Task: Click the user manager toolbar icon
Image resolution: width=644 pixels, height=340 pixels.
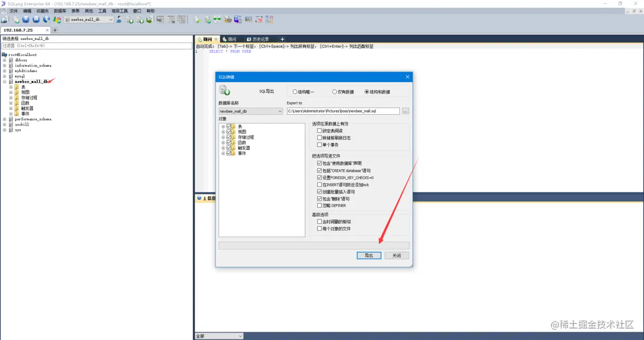Action: tap(119, 20)
